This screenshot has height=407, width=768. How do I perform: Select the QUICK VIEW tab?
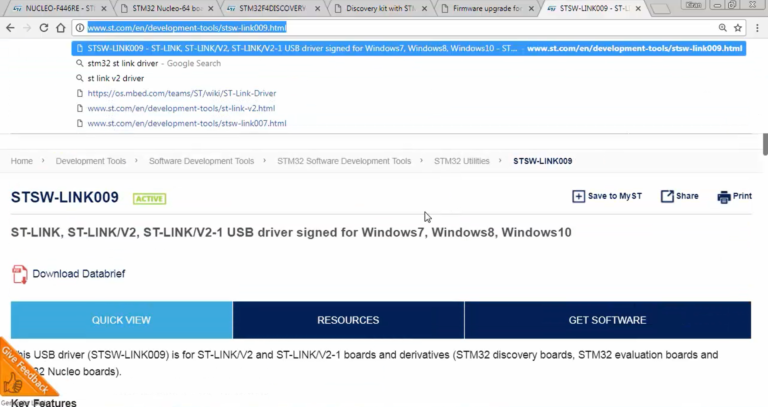121,320
